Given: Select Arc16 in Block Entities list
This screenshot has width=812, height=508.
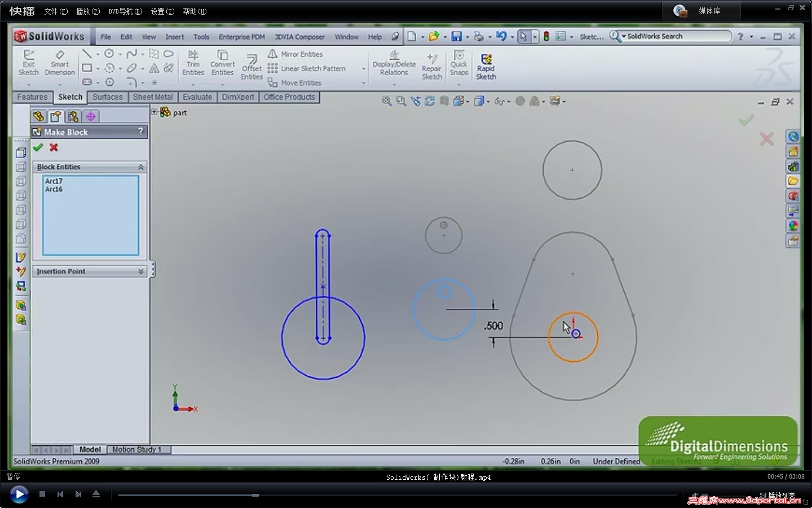Looking at the screenshot, I should click(54, 189).
